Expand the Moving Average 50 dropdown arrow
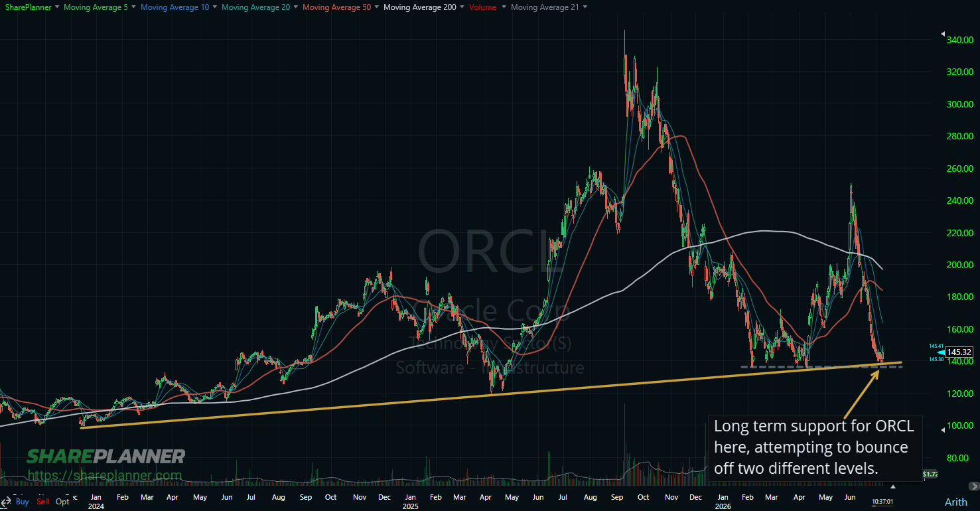 click(376, 7)
